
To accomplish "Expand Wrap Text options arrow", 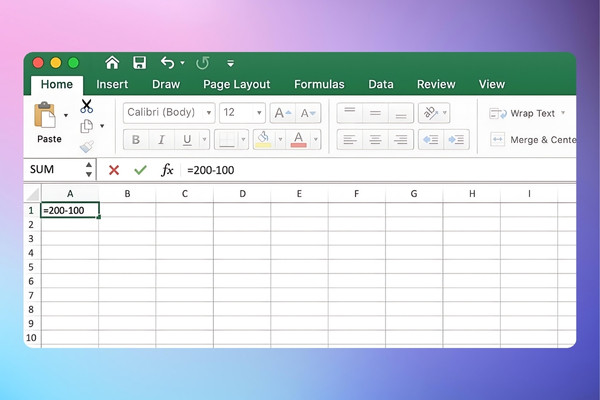I will point(563,113).
